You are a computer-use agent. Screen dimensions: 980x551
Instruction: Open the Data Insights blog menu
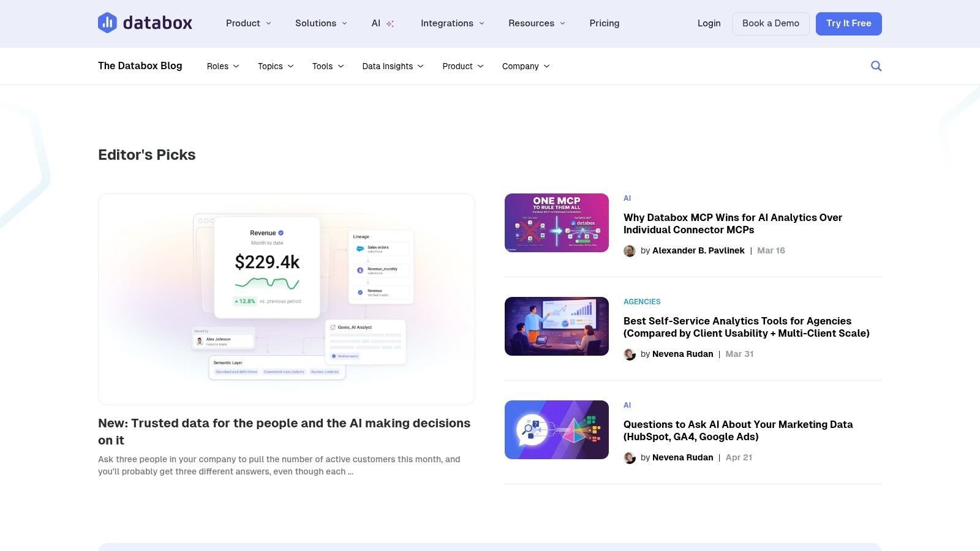(393, 66)
